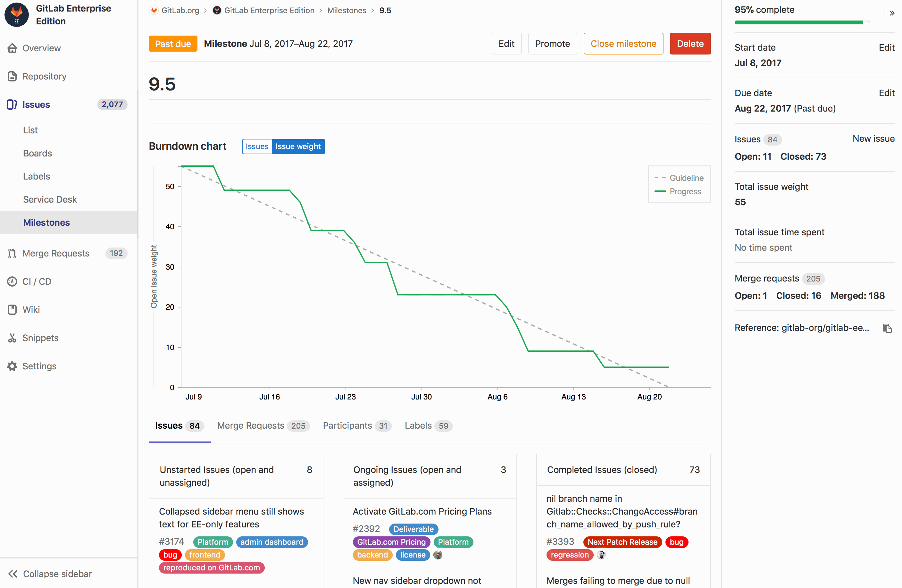Click the Completed Issues (closed) heading
The width and height of the screenshot is (902, 588).
coord(602,470)
